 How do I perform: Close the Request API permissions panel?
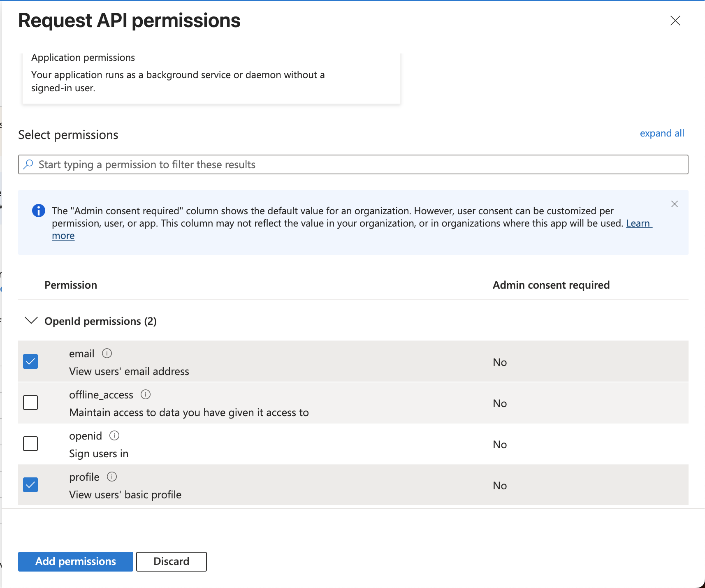[675, 21]
